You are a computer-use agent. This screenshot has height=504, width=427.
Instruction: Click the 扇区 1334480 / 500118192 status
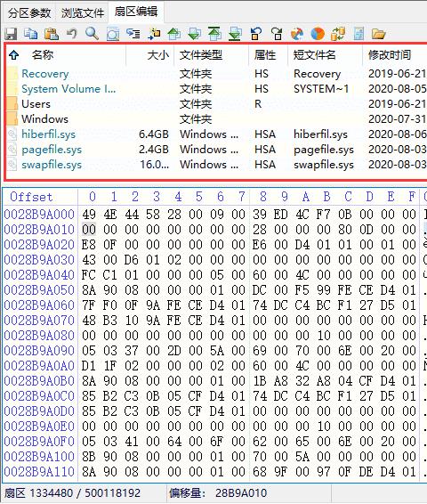click(72, 492)
